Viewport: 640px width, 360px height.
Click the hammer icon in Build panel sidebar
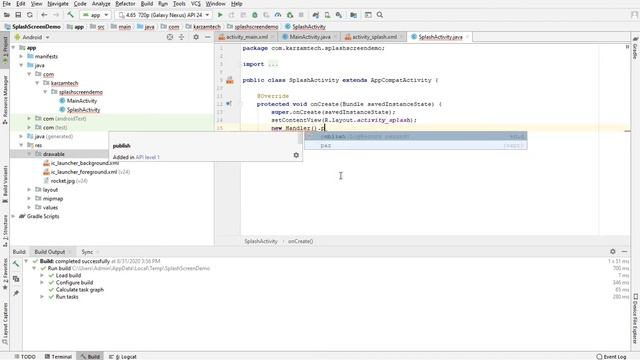tap(16, 264)
